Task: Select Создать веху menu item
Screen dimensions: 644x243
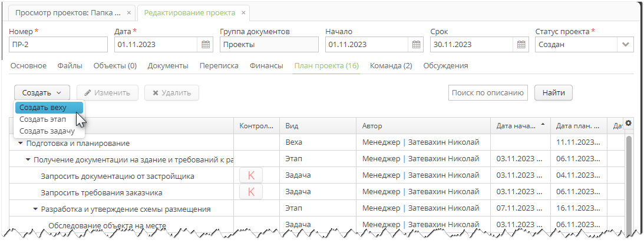Action: click(x=42, y=108)
